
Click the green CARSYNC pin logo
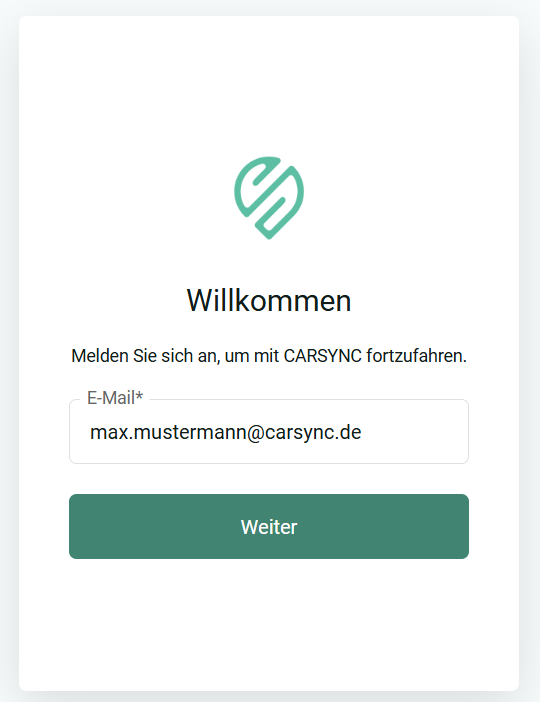(x=269, y=197)
